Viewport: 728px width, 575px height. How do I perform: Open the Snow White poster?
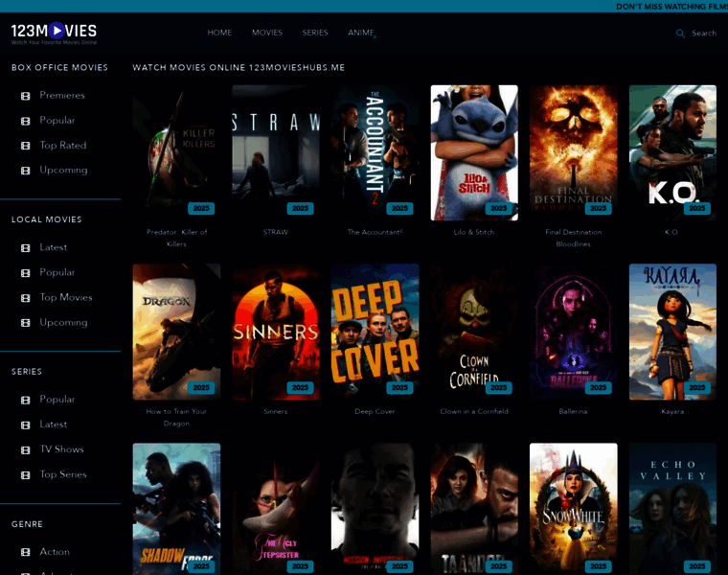click(x=574, y=509)
